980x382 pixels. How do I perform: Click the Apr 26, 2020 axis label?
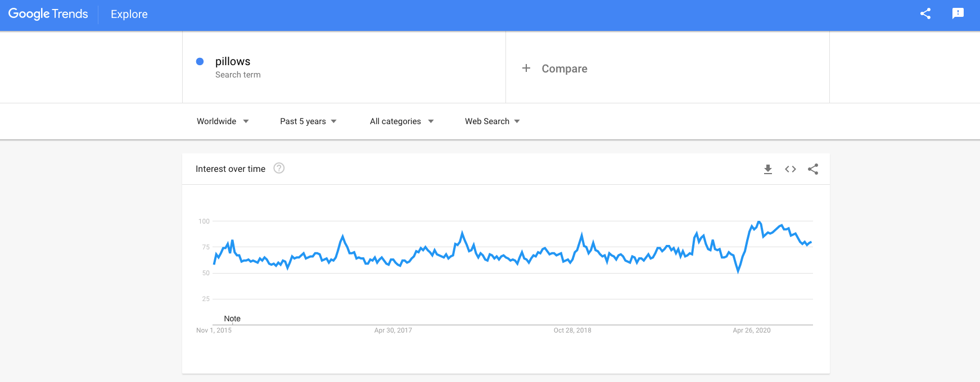point(751,330)
